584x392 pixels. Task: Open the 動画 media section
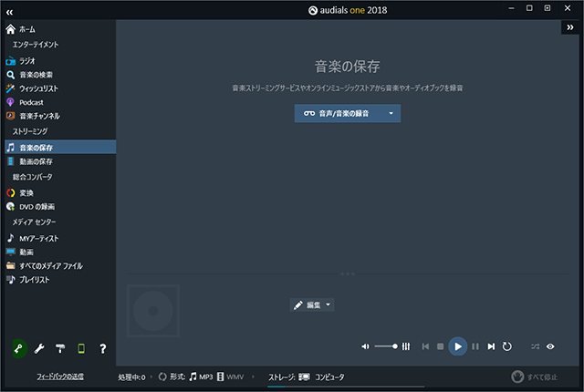[60, 253]
